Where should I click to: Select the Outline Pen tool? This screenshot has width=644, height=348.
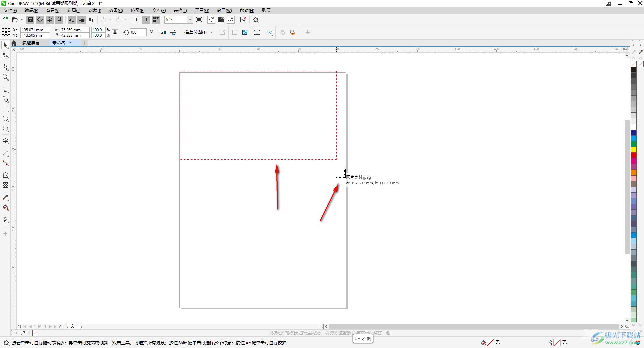pos(5,220)
